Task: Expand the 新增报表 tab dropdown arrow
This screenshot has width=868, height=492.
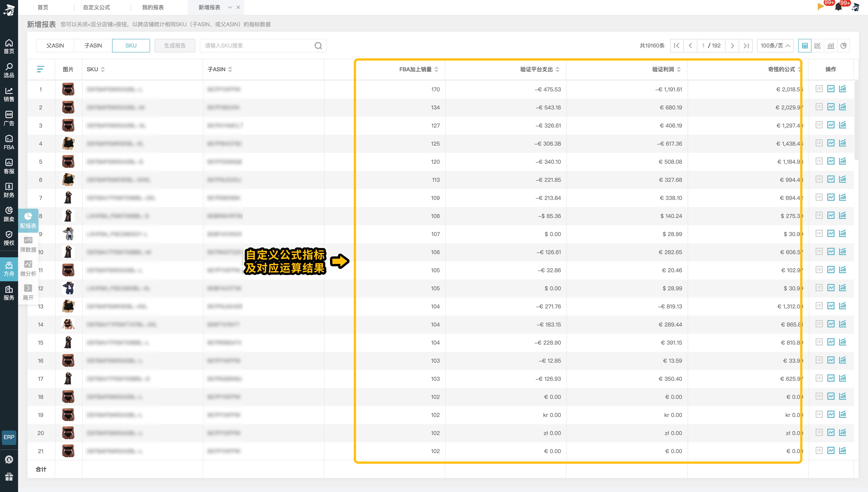Action: tap(230, 7)
